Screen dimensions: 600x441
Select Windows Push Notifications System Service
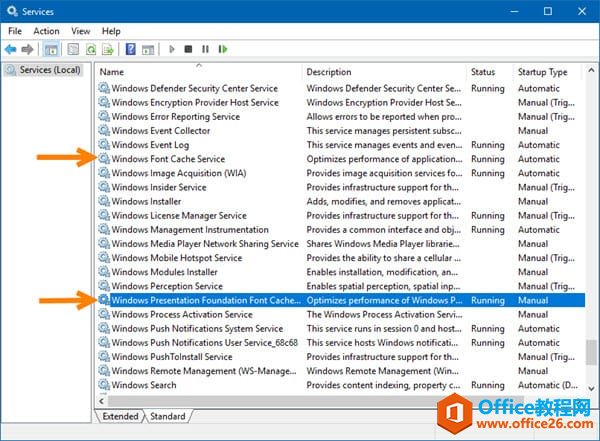(341, 328)
